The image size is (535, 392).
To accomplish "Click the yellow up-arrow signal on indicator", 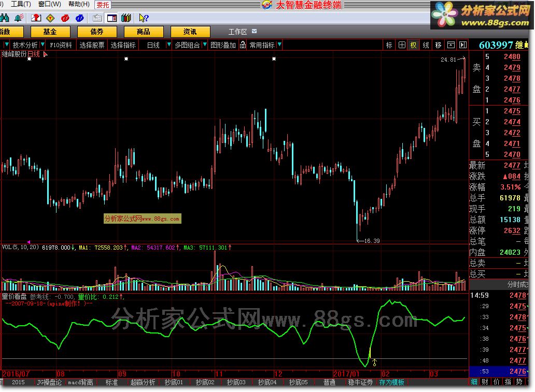I will pyautogui.click(x=374, y=362).
